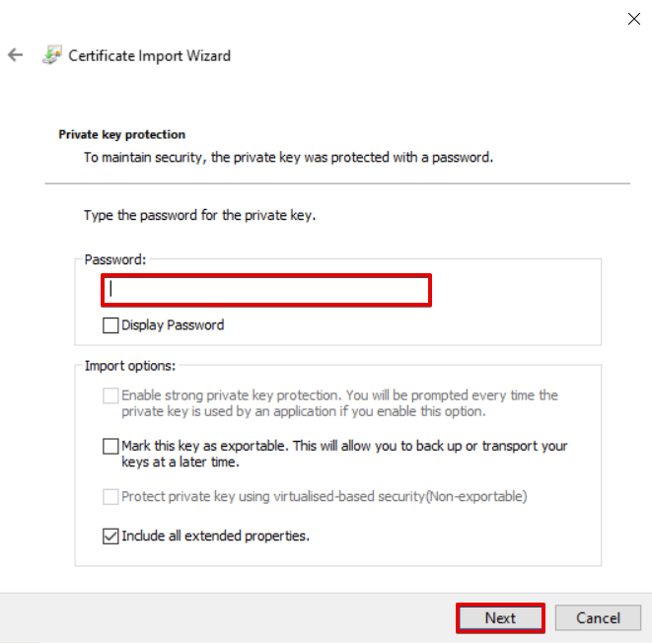
Task: Focus the private key password field
Action: pyautogui.click(x=266, y=290)
